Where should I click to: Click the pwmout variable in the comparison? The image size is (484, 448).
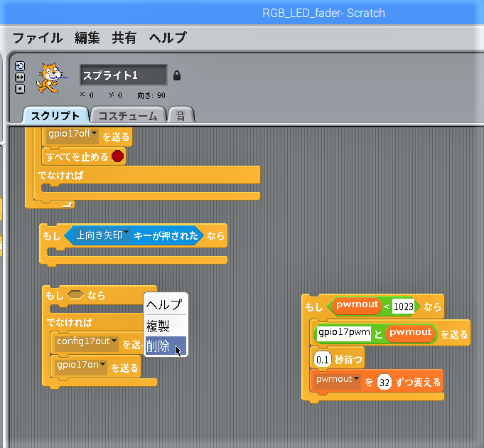click(x=357, y=306)
